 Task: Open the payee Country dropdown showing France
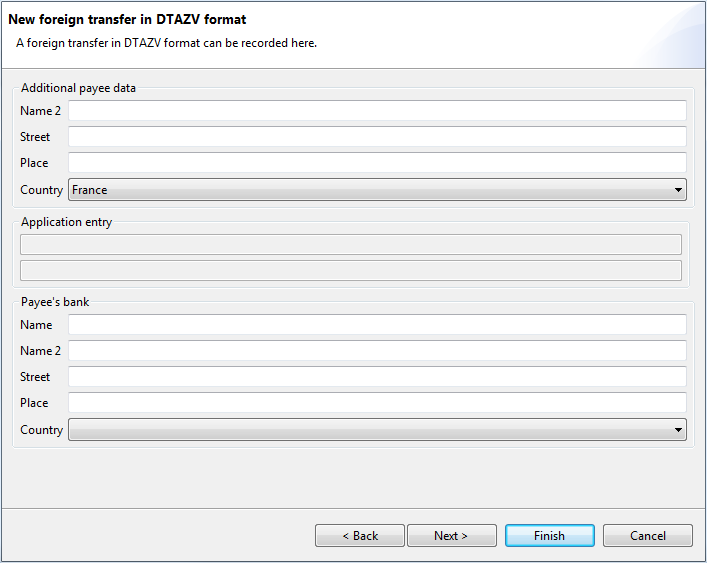[x=377, y=190]
